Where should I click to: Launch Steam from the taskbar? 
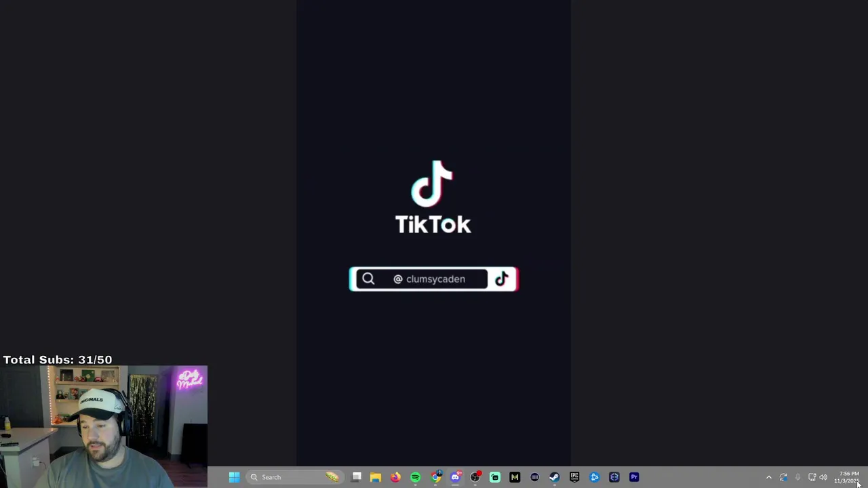tap(554, 477)
